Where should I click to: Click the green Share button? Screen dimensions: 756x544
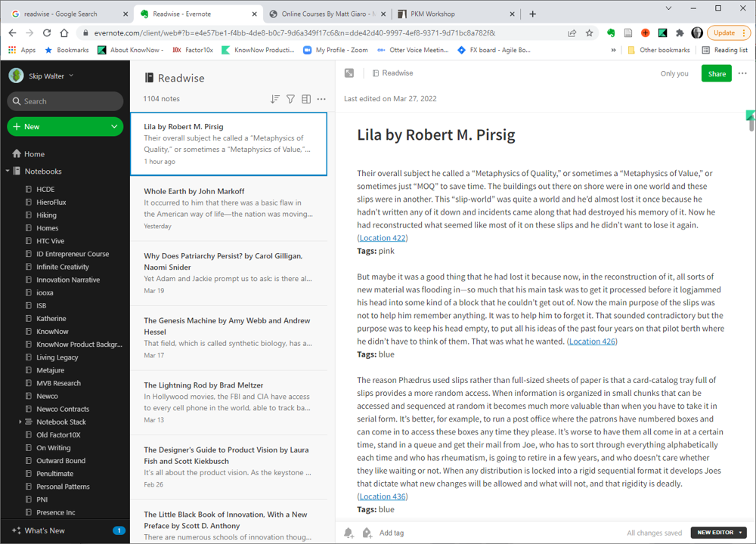tap(716, 73)
